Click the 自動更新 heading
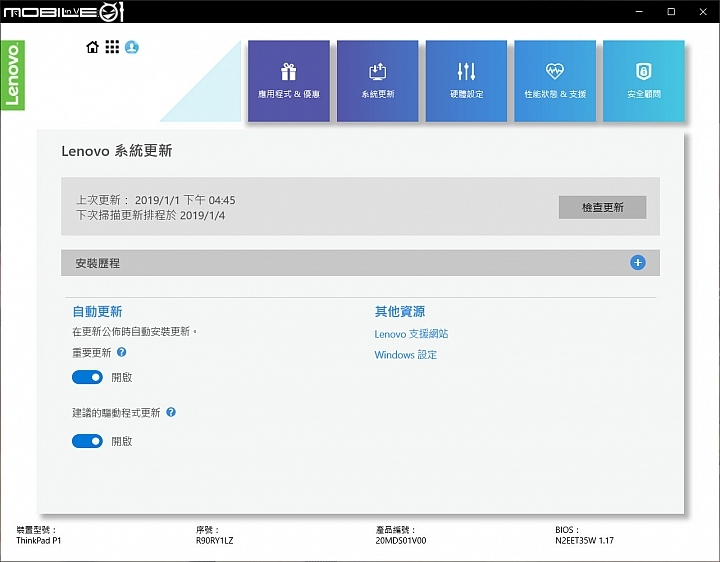 [x=97, y=312]
